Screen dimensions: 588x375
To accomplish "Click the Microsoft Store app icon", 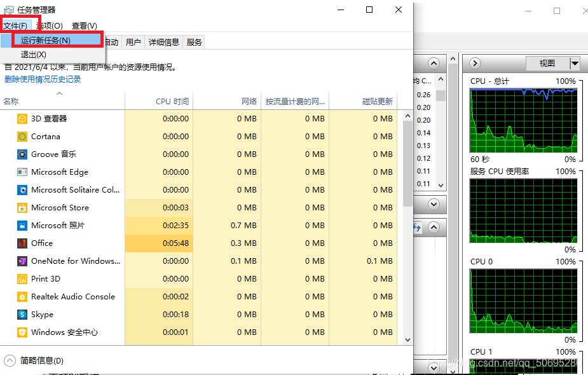I will click(22, 208).
